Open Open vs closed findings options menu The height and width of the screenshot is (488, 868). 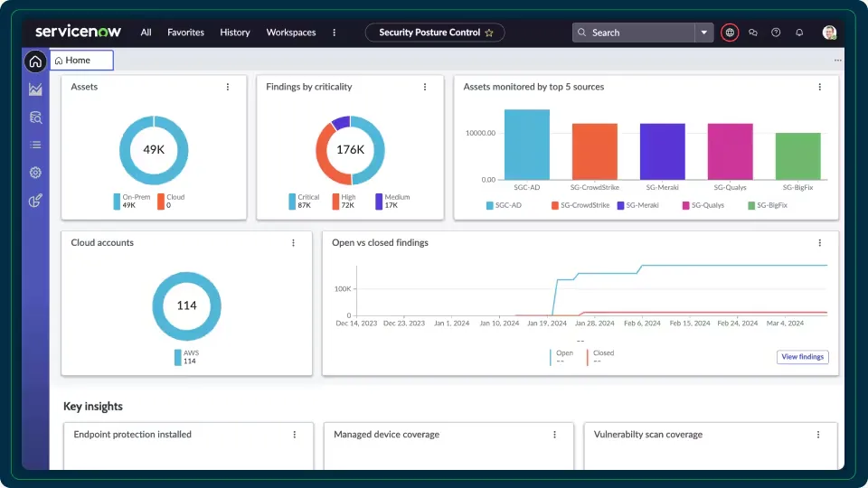click(820, 243)
